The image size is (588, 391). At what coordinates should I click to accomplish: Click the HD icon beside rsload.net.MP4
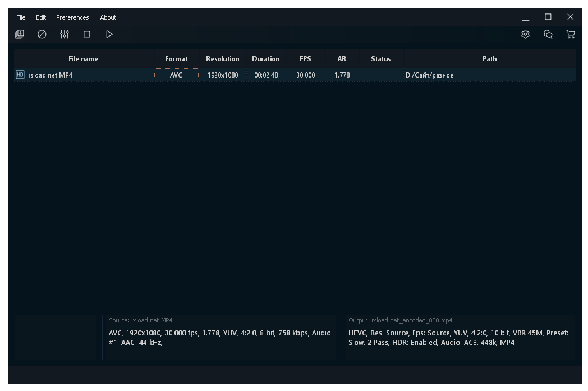coord(20,75)
